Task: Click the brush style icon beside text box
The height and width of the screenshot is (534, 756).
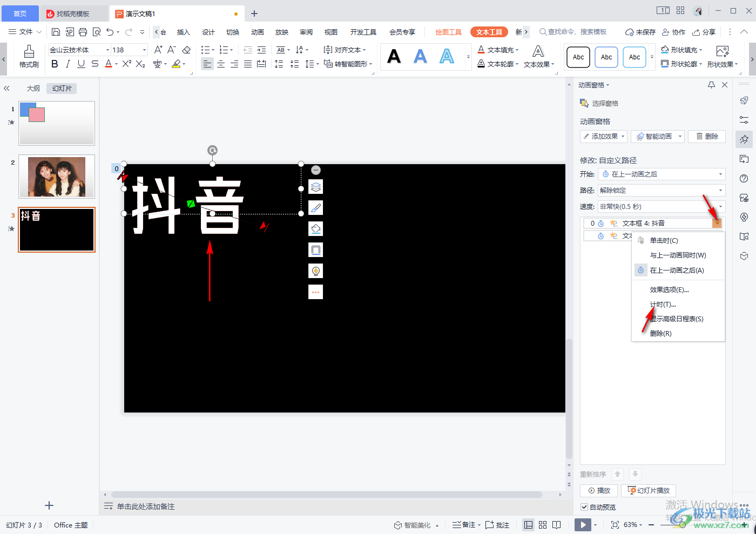Action: tap(316, 208)
